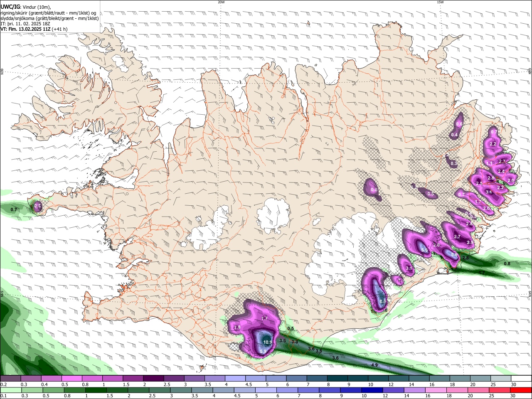
Task: Click the rain legend swatch between 3 and 3.5
Action: click(181, 390)
